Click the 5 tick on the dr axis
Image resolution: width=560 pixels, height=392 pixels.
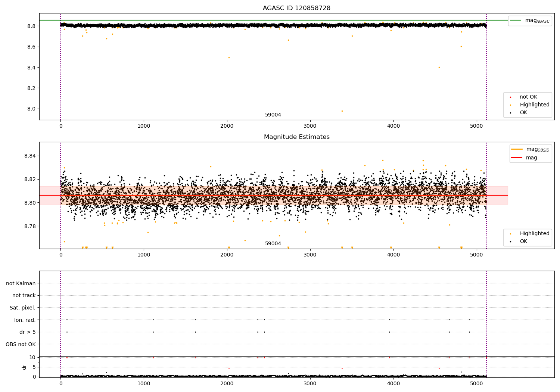[x=34, y=367]
